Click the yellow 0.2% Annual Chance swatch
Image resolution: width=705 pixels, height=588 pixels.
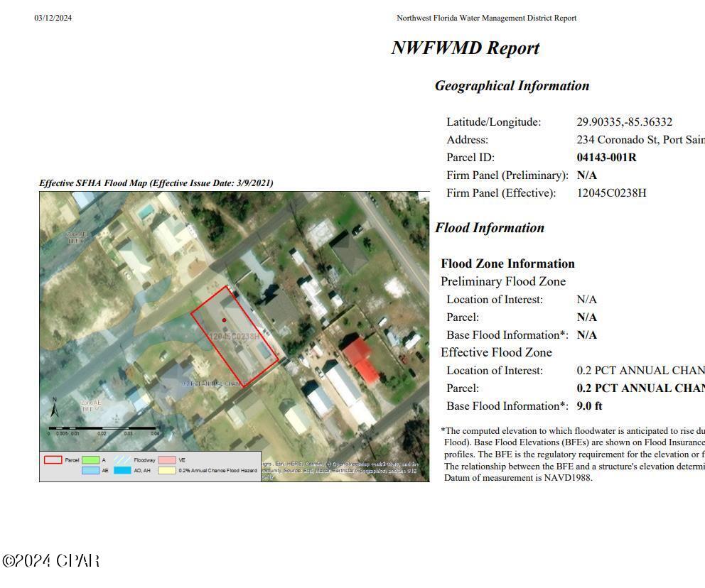[167, 471]
